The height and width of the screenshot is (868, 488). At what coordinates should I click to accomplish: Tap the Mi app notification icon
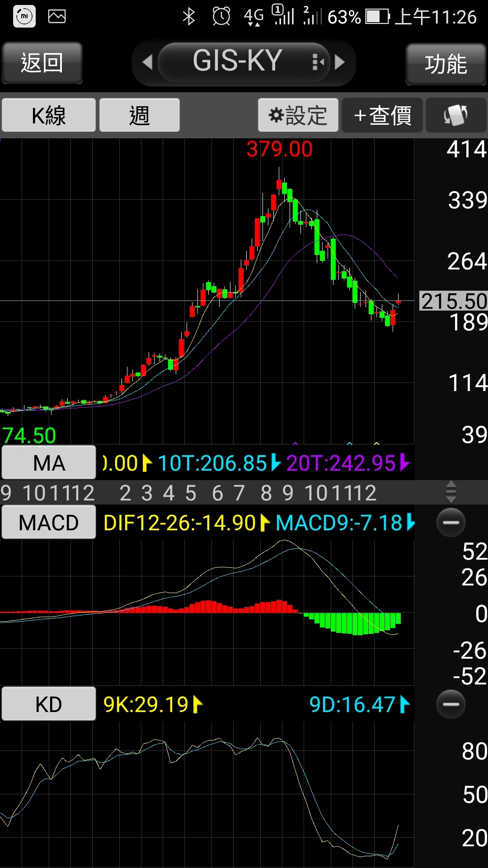(24, 17)
